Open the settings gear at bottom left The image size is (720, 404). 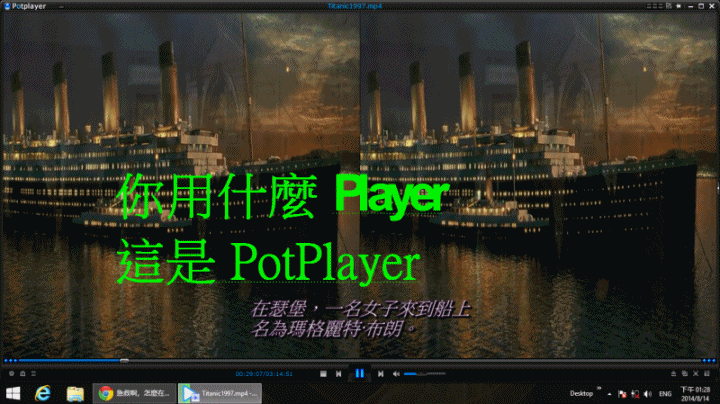[x=11, y=374]
